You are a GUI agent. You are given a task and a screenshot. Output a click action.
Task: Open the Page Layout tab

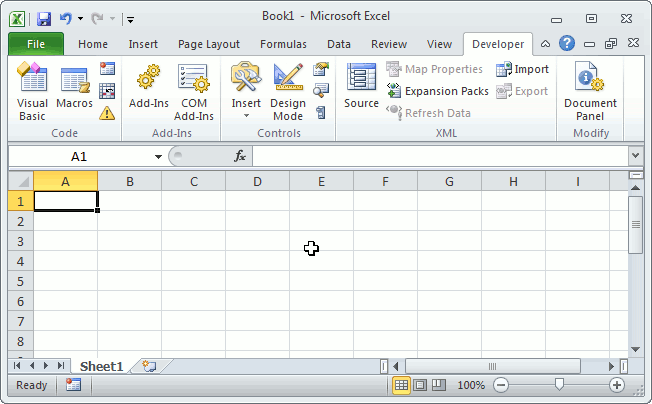[209, 44]
